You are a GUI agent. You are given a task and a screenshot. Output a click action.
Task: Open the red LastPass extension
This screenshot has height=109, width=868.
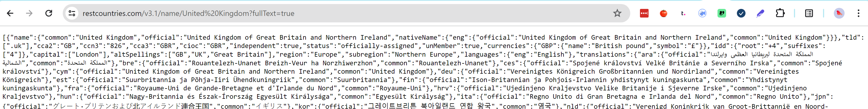pos(644,13)
